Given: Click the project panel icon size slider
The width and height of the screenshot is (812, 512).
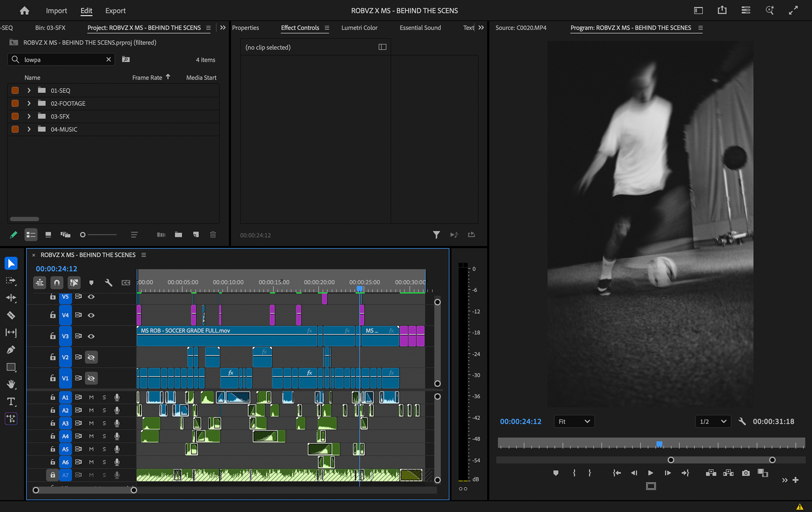Looking at the screenshot, I should tap(83, 234).
